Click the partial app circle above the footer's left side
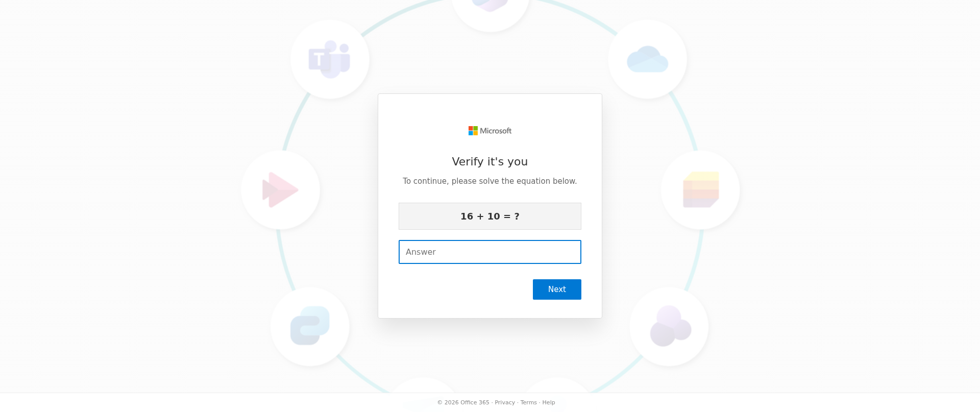This screenshot has width=980, height=412. point(423,386)
